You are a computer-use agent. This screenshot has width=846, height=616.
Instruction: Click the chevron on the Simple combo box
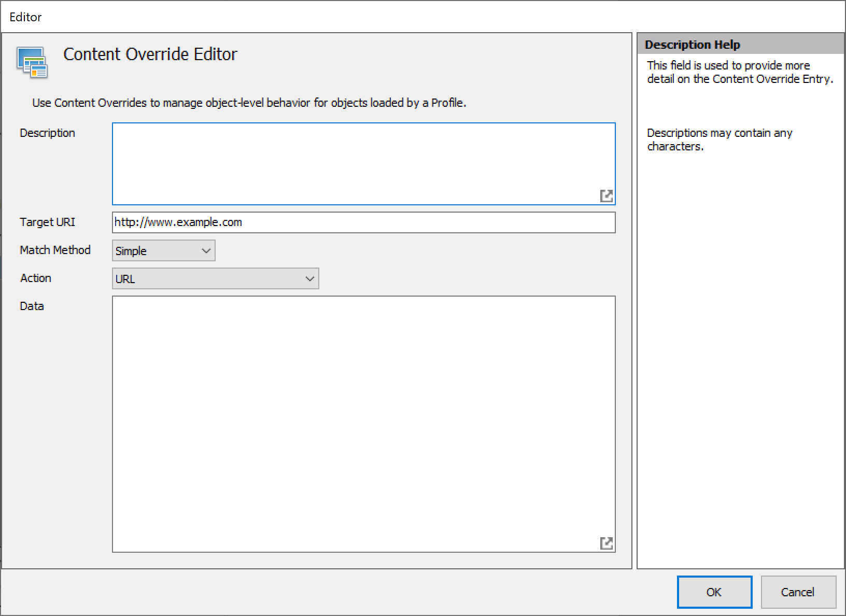pos(205,250)
